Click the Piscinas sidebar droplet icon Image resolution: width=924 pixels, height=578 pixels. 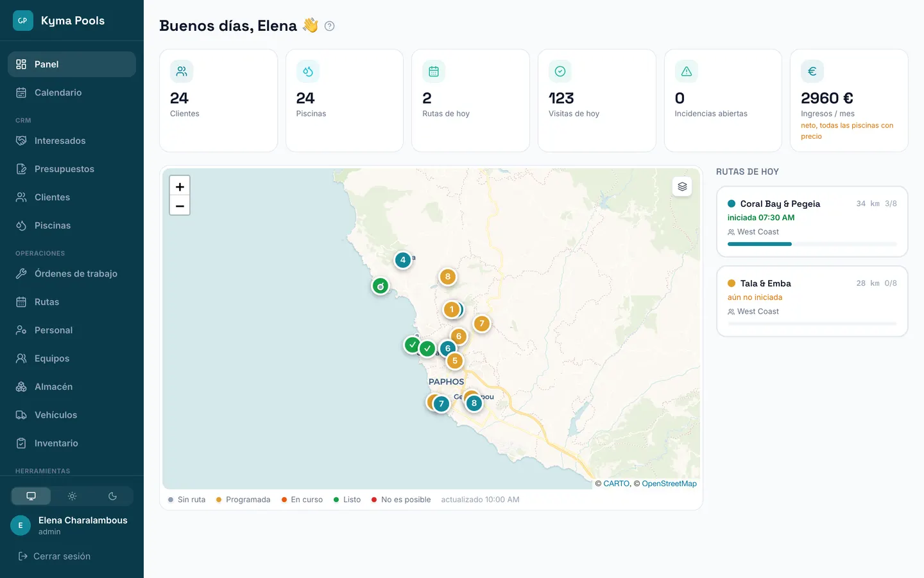click(x=21, y=225)
